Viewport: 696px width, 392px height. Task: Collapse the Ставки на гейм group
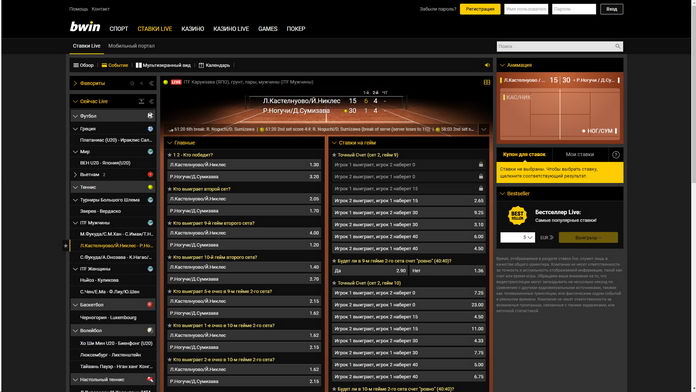pyautogui.click(x=334, y=143)
